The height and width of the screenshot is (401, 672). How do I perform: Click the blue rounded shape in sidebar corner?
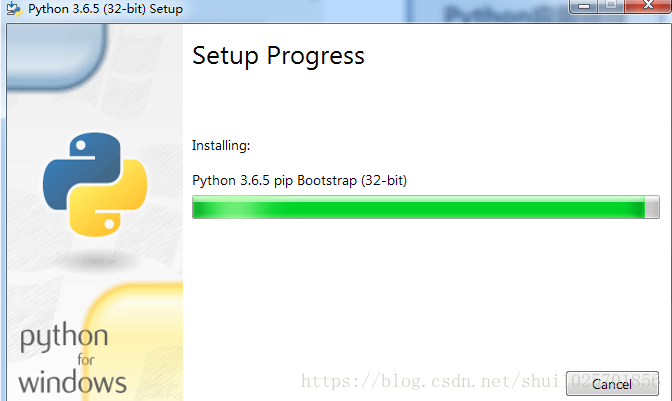[56, 55]
